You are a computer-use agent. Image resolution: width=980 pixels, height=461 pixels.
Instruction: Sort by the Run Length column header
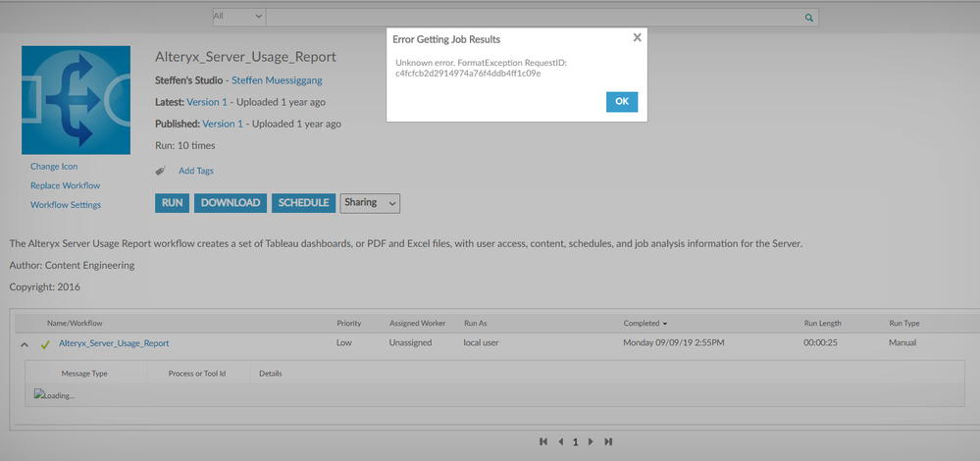pyautogui.click(x=822, y=324)
